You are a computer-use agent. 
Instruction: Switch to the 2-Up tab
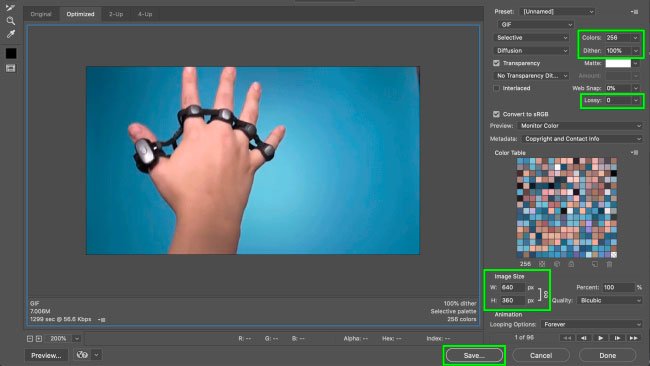pos(116,14)
